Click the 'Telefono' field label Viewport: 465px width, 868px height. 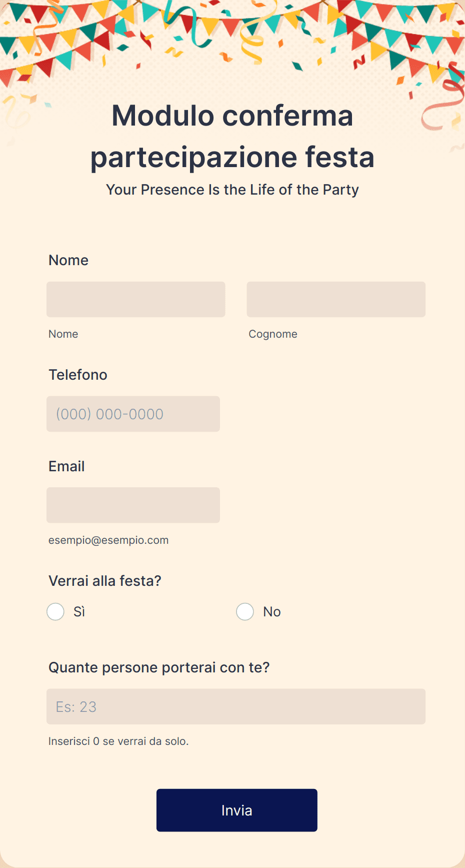(78, 375)
